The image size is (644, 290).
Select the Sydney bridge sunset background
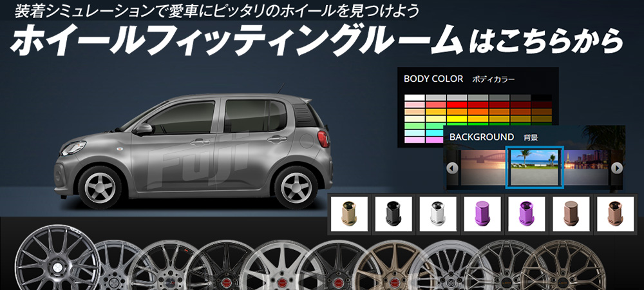482,168
